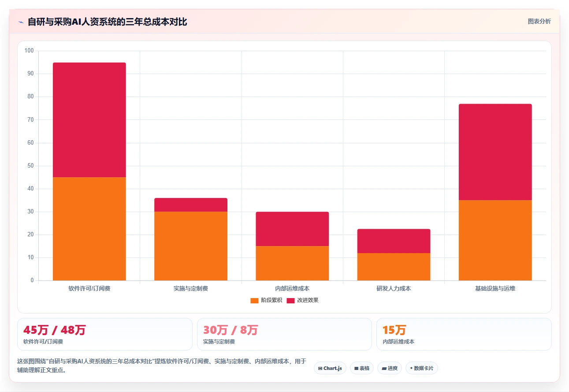Click the icon inside the 进度 chip
569x392 pixels.
click(x=384, y=368)
